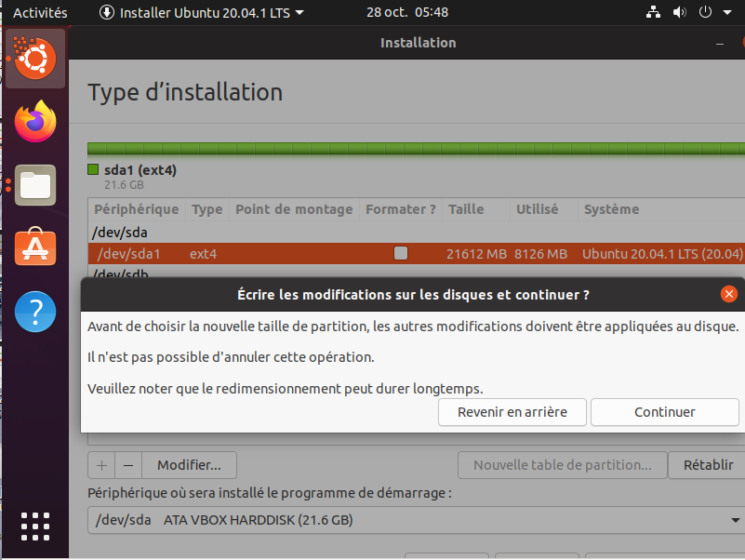Open the Ubuntu installer icon in dock
The image size is (745, 560).
click(x=35, y=59)
